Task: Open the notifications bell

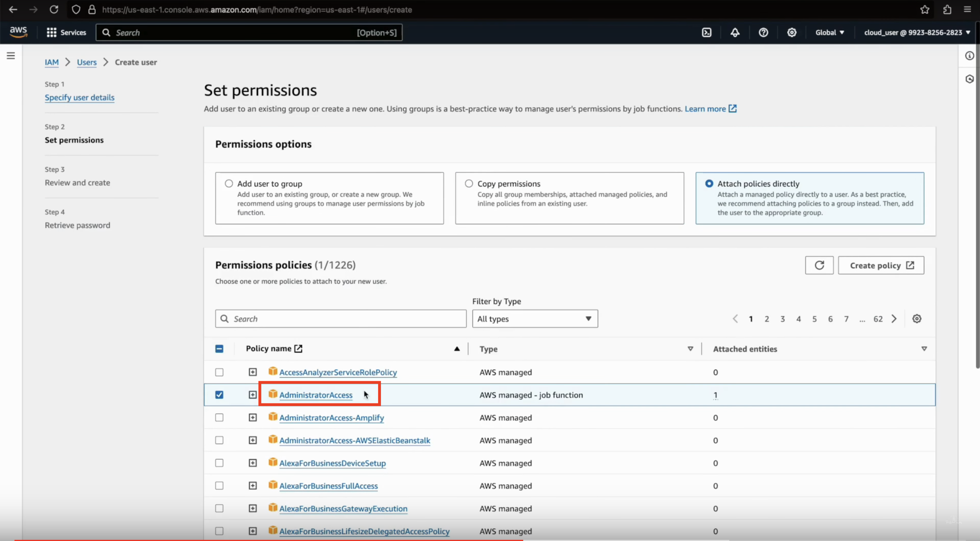Action: [735, 33]
